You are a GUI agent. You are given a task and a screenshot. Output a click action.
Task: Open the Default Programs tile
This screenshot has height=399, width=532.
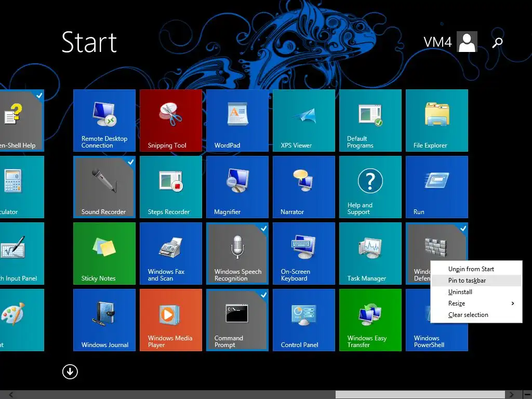tap(370, 121)
